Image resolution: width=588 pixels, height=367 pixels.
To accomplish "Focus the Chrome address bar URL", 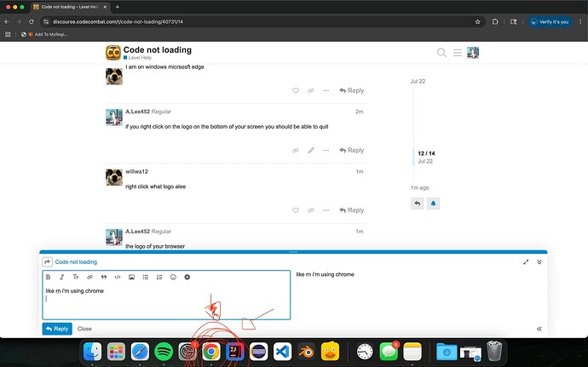I will tap(118, 22).
